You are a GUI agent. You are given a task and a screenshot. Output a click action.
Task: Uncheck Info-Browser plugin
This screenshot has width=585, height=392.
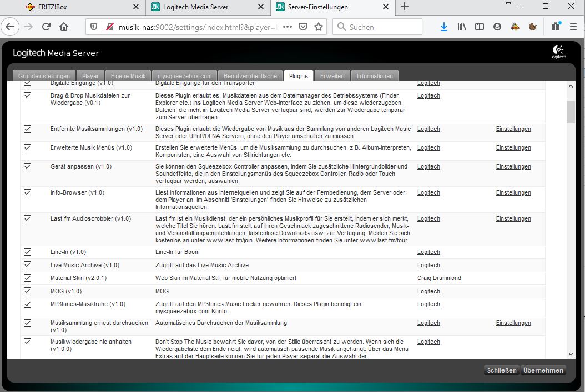click(28, 192)
